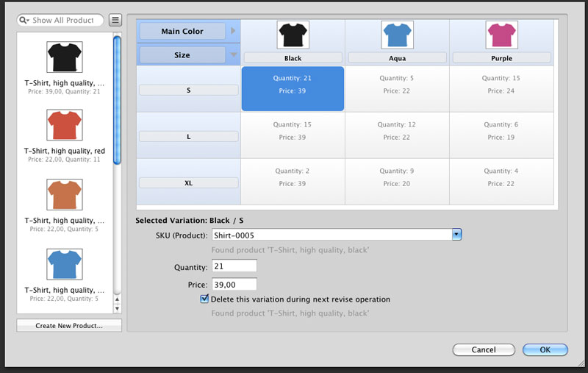This screenshot has height=373, width=588.
Task: Click the Purple column header label
Action: (502, 58)
